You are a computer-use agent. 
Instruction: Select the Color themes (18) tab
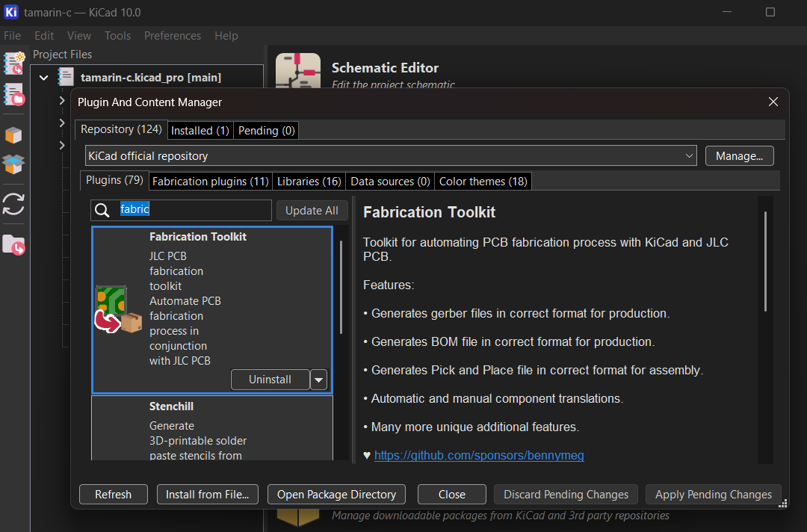483,182
